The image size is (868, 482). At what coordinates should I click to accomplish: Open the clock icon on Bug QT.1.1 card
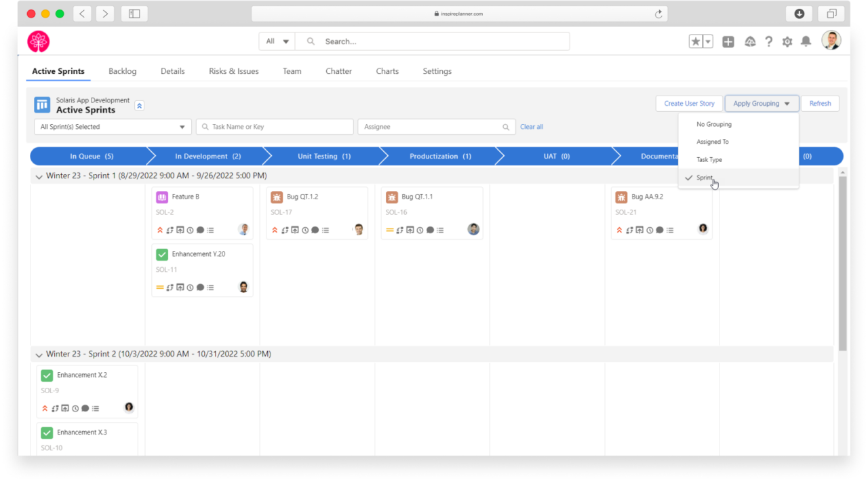tap(420, 230)
